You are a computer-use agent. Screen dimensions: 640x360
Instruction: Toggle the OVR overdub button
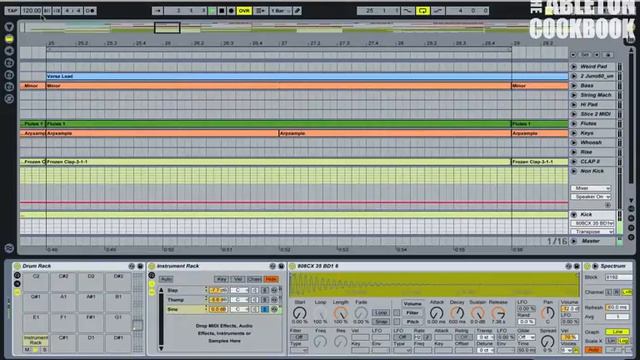244,11
